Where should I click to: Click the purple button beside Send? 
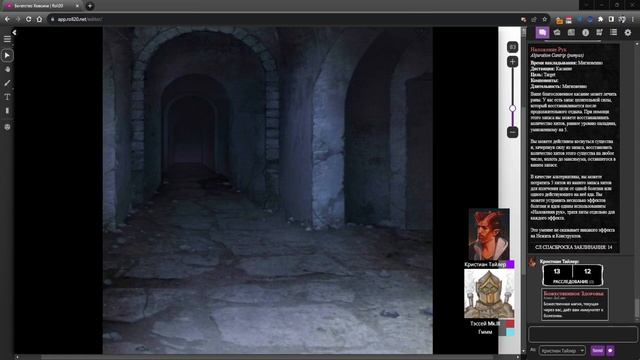[x=610, y=351]
